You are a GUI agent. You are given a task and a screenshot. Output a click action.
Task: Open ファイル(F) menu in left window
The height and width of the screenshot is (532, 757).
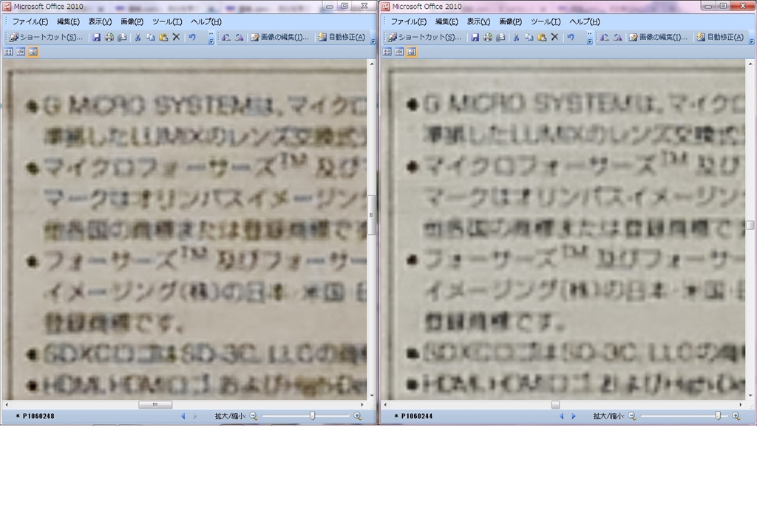30,21
